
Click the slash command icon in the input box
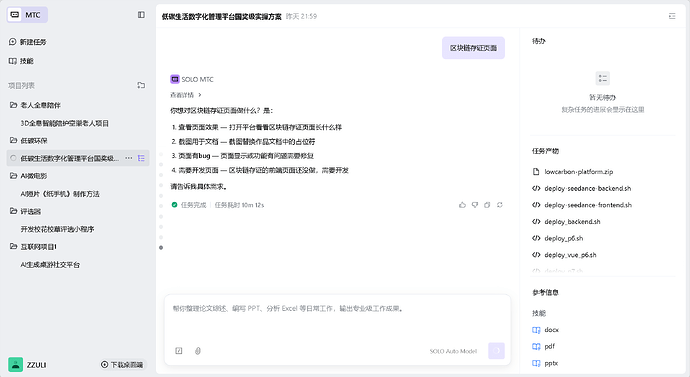(x=179, y=351)
